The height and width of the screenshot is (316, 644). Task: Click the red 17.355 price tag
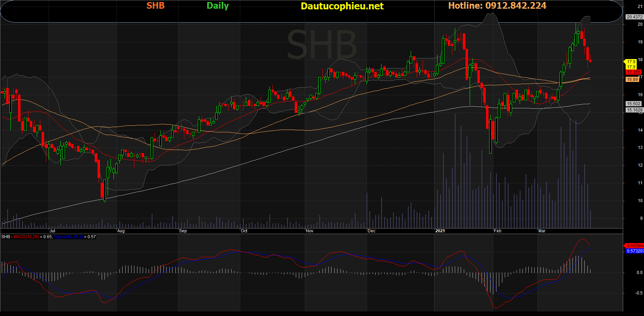[x=633, y=72]
